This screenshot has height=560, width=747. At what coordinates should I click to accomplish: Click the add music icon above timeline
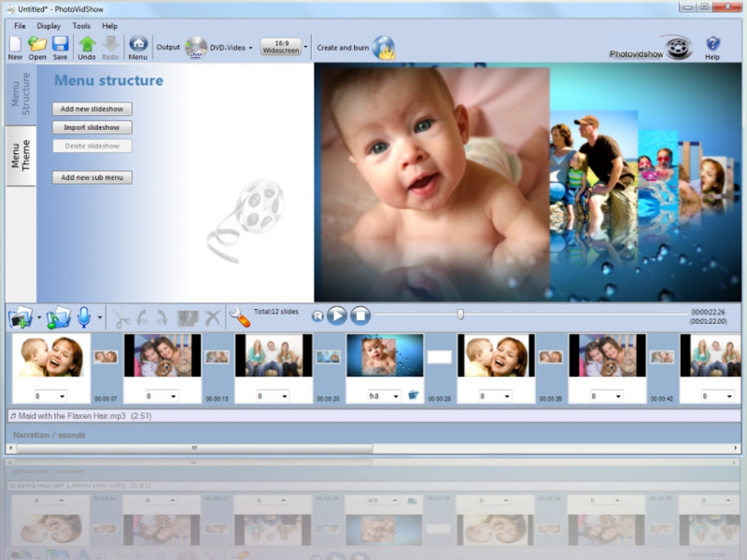point(58,317)
